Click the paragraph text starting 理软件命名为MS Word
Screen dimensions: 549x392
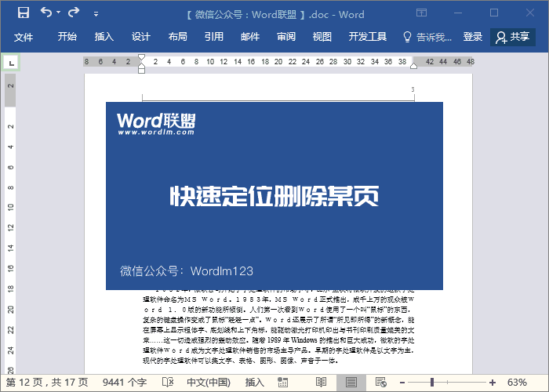coord(278,299)
